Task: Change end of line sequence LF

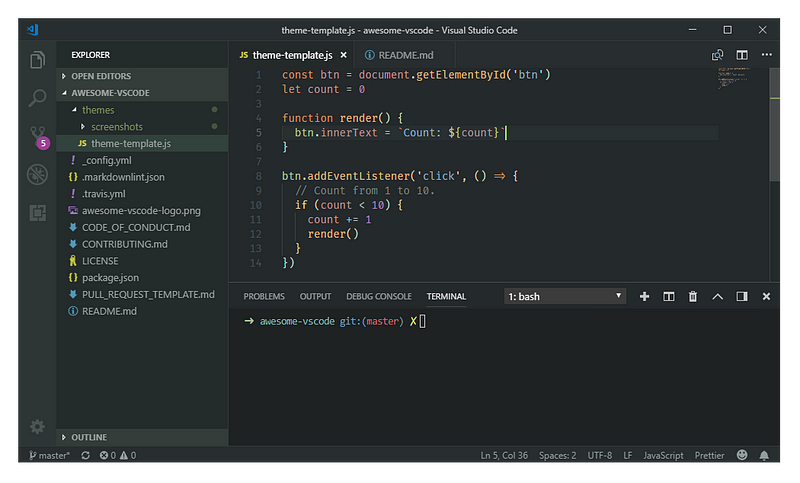Action: pyautogui.click(x=628, y=455)
